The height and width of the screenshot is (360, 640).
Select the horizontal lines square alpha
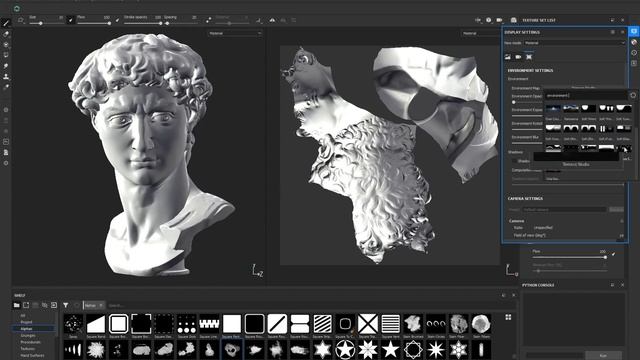click(391, 324)
